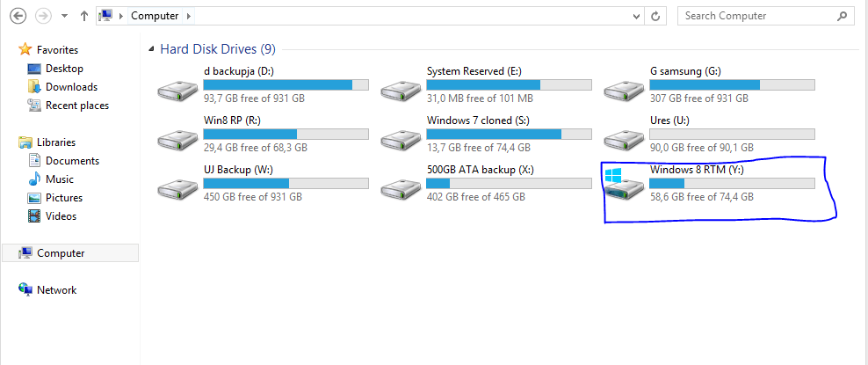
Task: Select Windows 7 cloned (S:) drive icon
Action: click(401, 139)
